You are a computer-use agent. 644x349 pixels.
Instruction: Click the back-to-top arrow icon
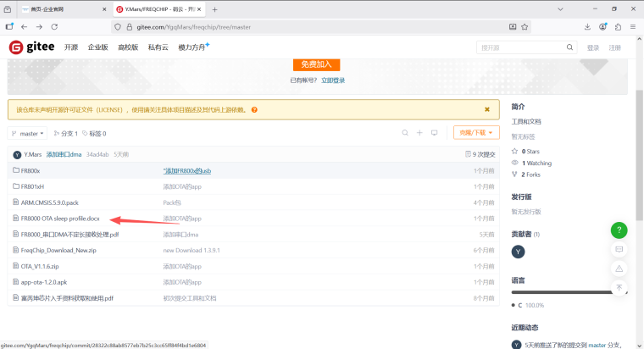coord(619,288)
